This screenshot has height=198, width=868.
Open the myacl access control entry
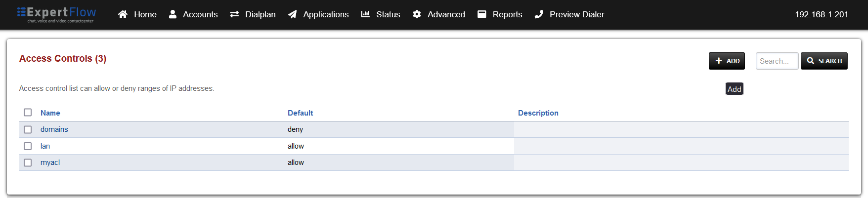tap(50, 162)
